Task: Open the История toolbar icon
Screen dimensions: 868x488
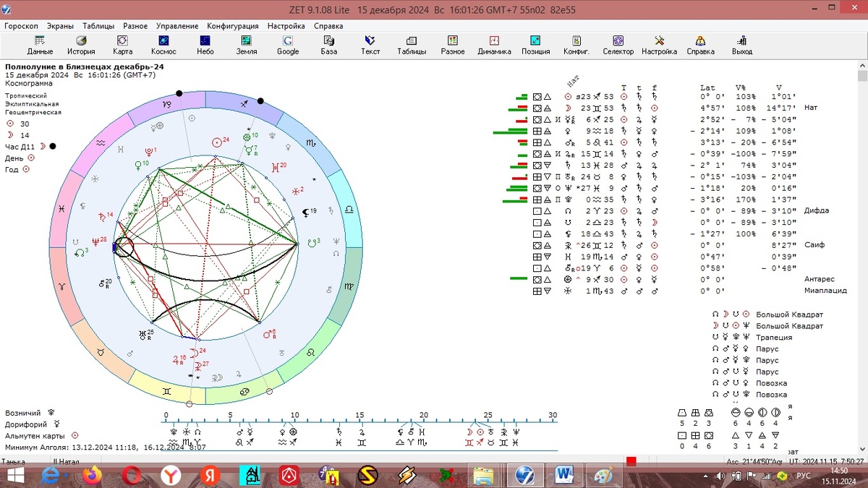Action: 81,45
